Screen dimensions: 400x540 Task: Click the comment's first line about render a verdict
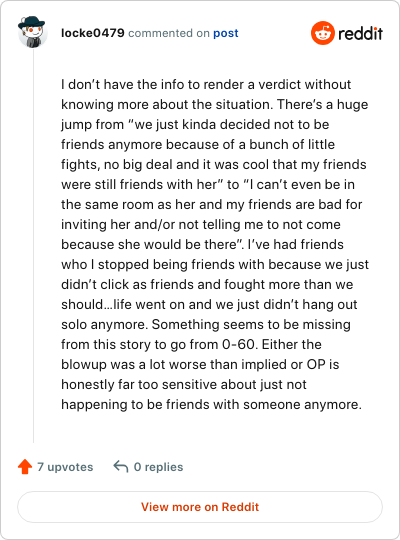[x=206, y=84]
